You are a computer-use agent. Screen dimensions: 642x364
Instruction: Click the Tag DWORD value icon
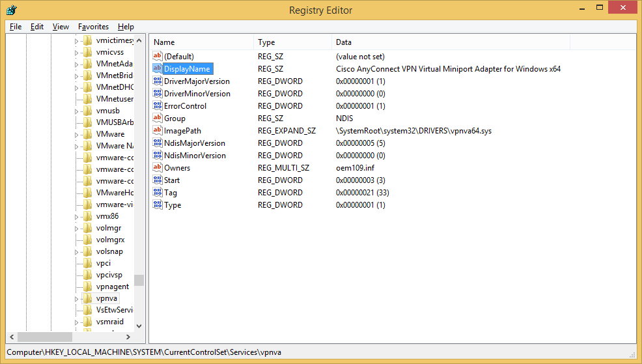tap(157, 191)
